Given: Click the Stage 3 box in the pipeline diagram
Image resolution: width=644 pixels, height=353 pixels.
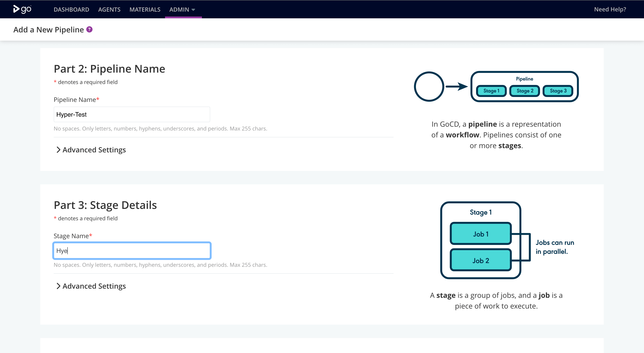Looking at the screenshot, I should pos(558,91).
